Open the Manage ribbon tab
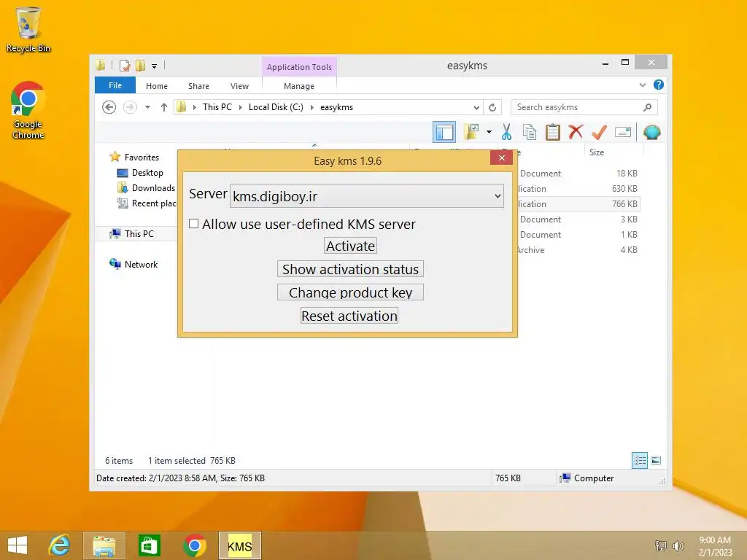The width and height of the screenshot is (747, 560). coord(298,86)
